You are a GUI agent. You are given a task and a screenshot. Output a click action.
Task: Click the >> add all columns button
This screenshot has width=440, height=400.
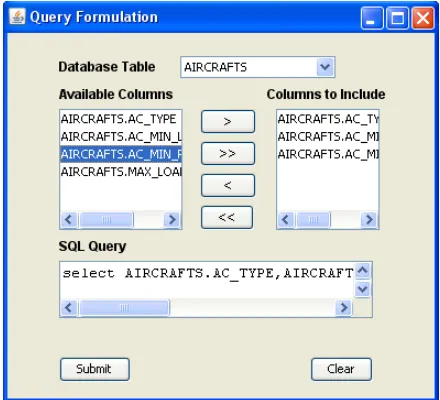coord(228,153)
